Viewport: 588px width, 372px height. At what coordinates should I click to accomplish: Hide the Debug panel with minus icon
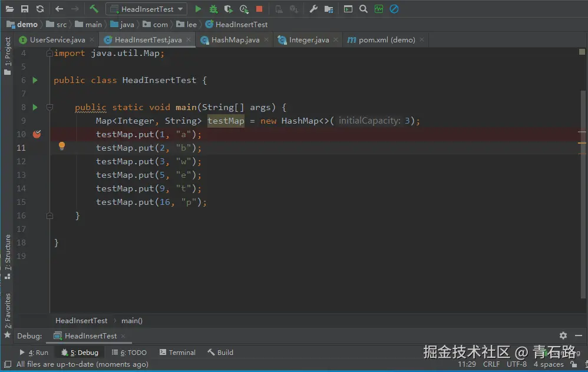coord(579,336)
